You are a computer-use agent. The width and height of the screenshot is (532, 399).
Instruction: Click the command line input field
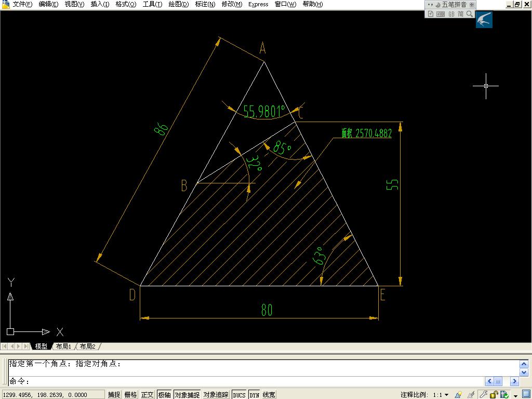(x=246, y=381)
